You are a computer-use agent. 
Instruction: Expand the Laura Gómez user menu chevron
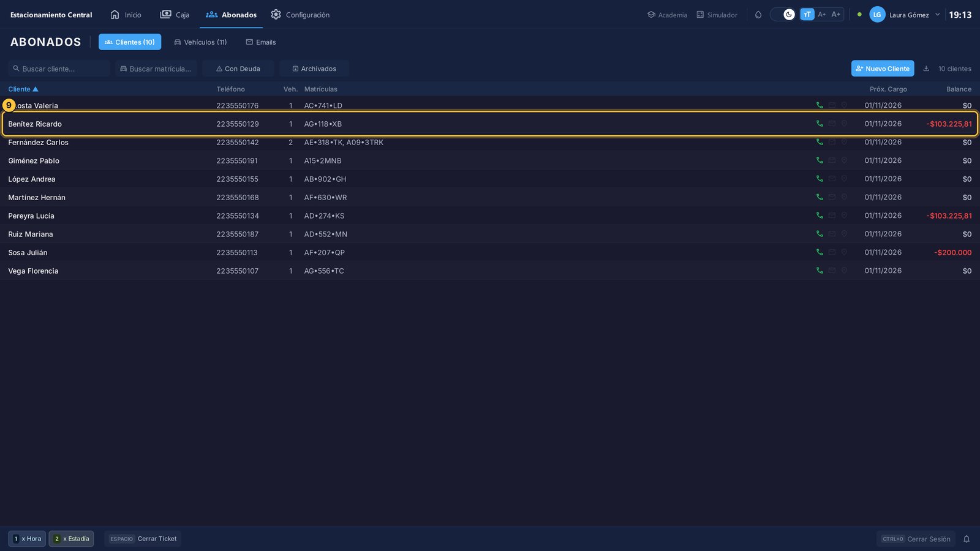click(x=937, y=15)
